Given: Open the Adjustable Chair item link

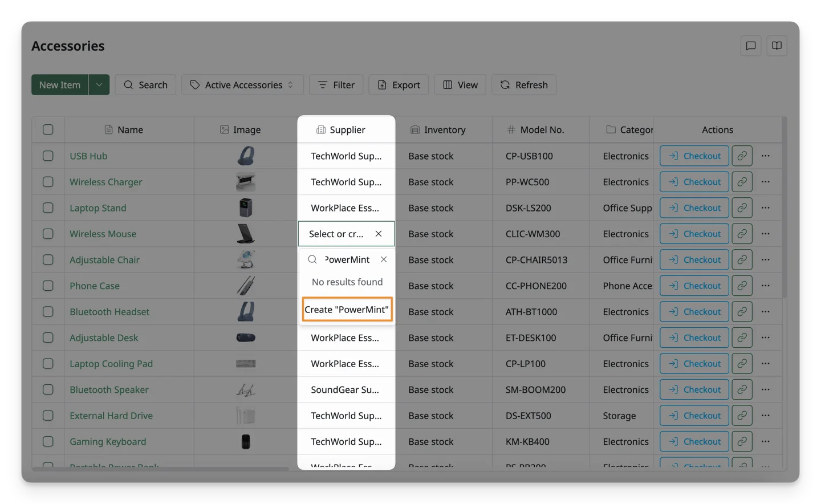Looking at the screenshot, I should click(104, 260).
